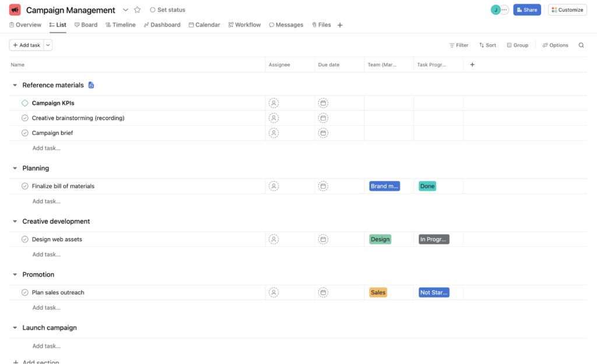Switch to the Board tab
Image resolution: width=597 pixels, height=364 pixels.
click(x=86, y=24)
